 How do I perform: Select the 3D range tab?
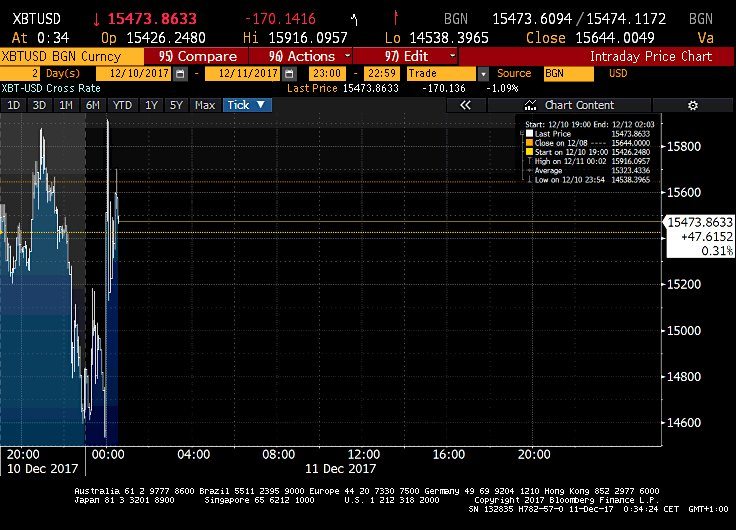pyautogui.click(x=39, y=105)
